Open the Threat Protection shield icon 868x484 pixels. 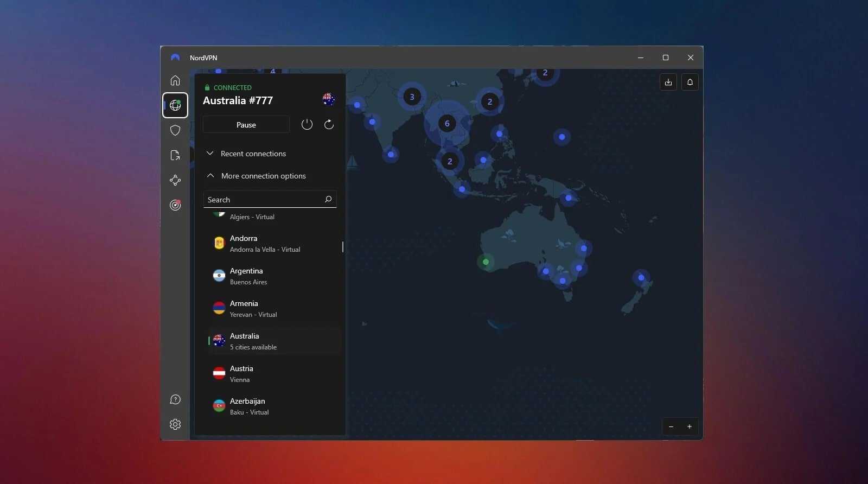(175, 130)
